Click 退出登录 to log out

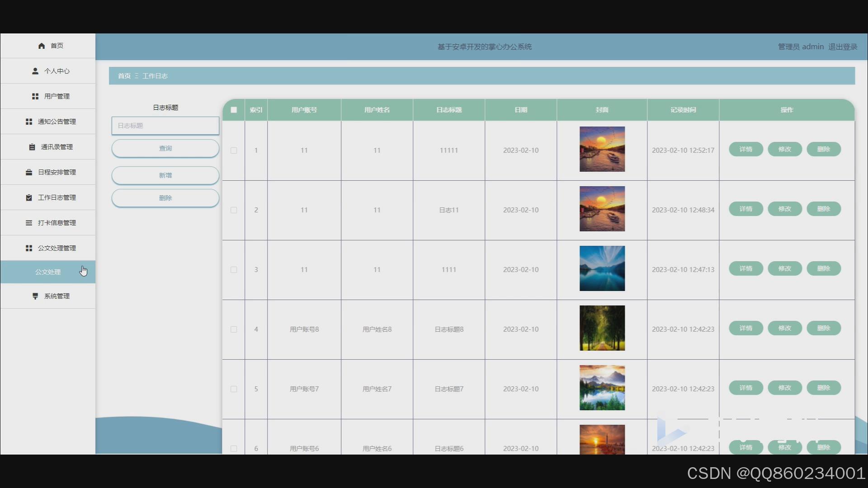pyautogui.click(x=843, y=47)
